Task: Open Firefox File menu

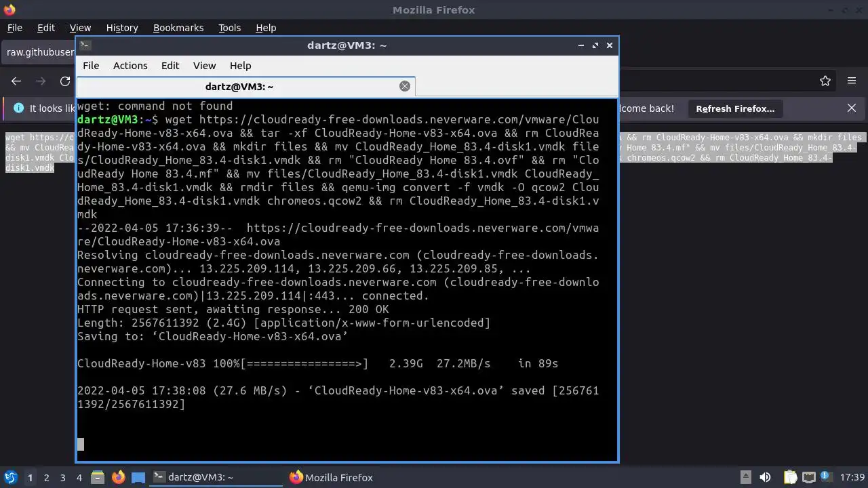Action: (x=14, y=28)
